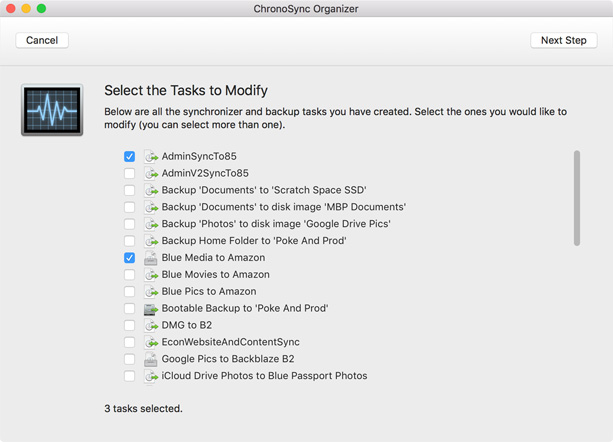Check the Google Pics to Backblaze B2 checkbox
The height and width of the screenshot is (442, 613).
click(x=129, y=359)
